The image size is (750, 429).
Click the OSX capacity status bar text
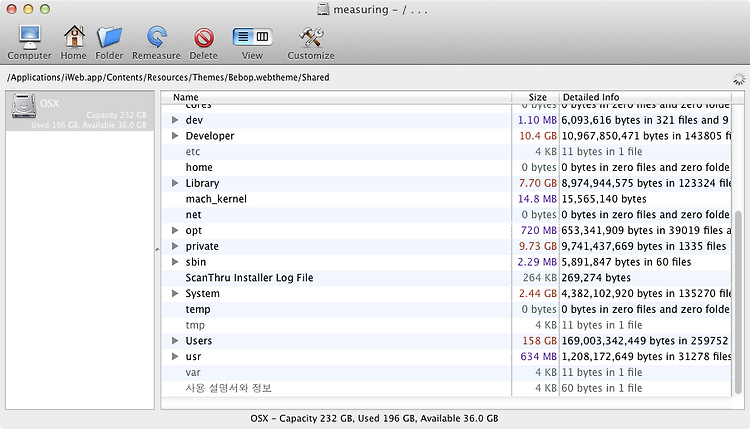coord(374,418)
